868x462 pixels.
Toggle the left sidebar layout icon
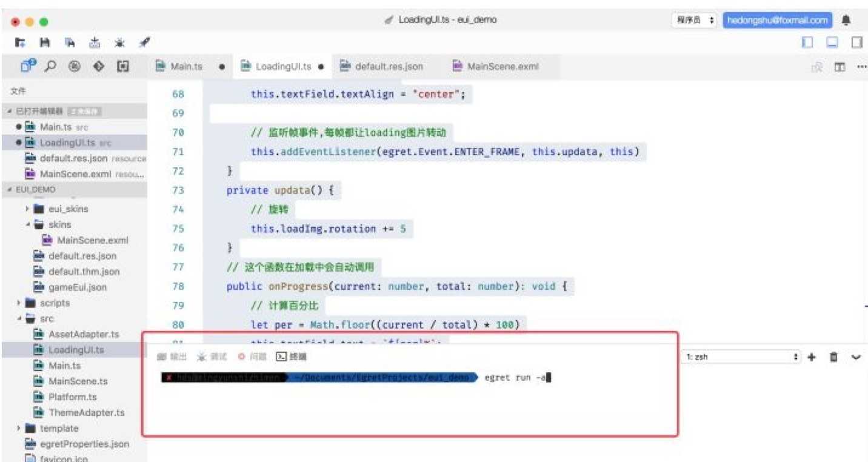(x=807, y=42)
